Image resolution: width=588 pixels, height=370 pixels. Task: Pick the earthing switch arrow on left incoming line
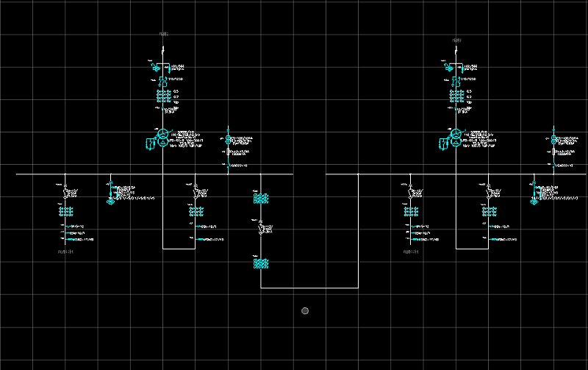[x=169, y=68]
